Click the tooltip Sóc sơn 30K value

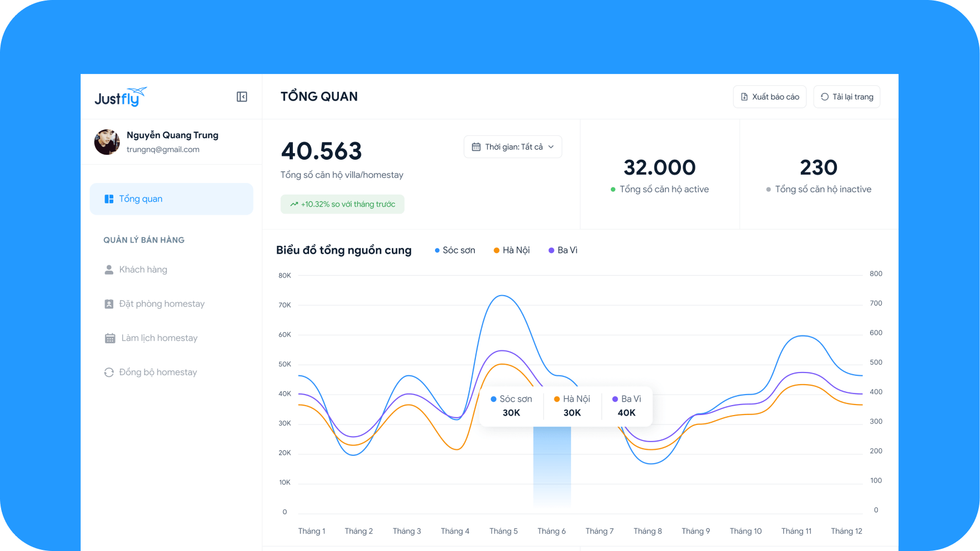point(511,413)
